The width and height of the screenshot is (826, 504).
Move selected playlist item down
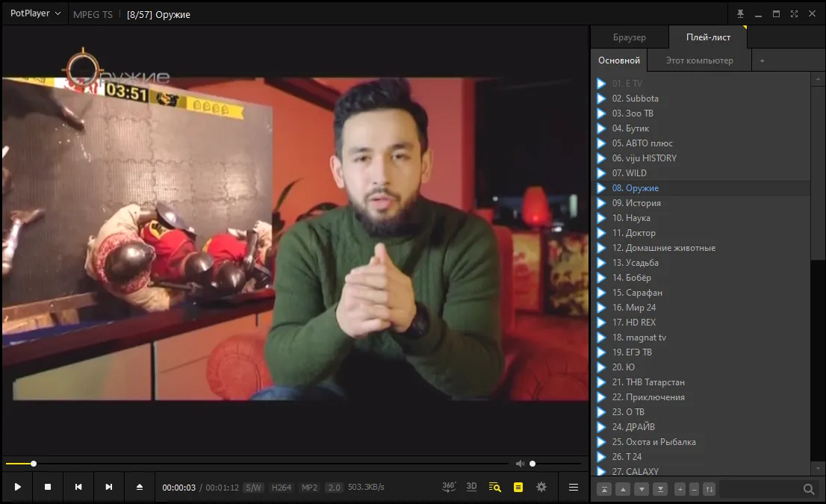pyautogui.click(x=642, y=489)
